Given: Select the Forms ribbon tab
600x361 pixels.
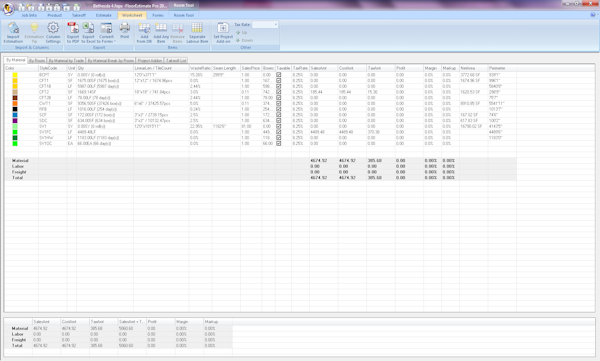Looking at the screenshot, I should pyautogui.click(x=158, y=15).
